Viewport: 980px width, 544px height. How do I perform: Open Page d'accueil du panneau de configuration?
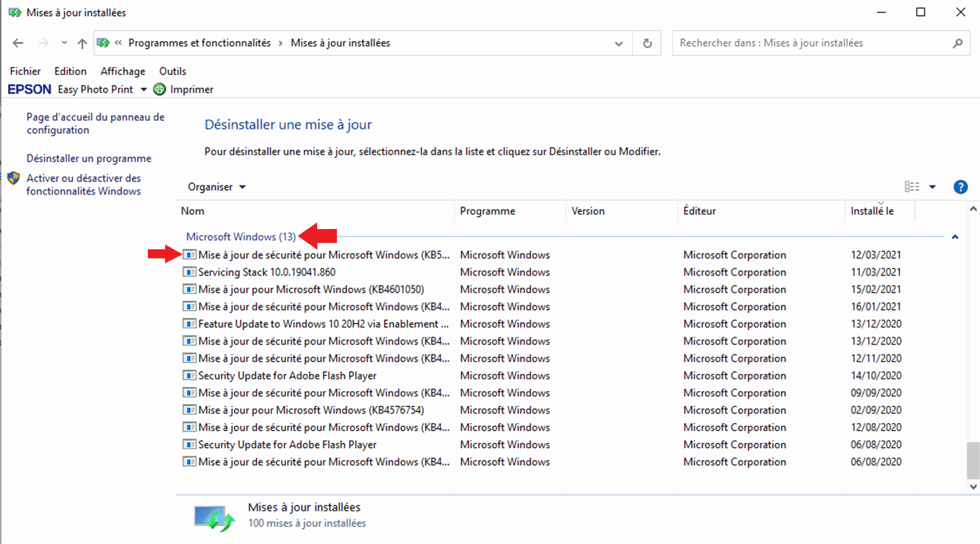click(x=95, y=123)
